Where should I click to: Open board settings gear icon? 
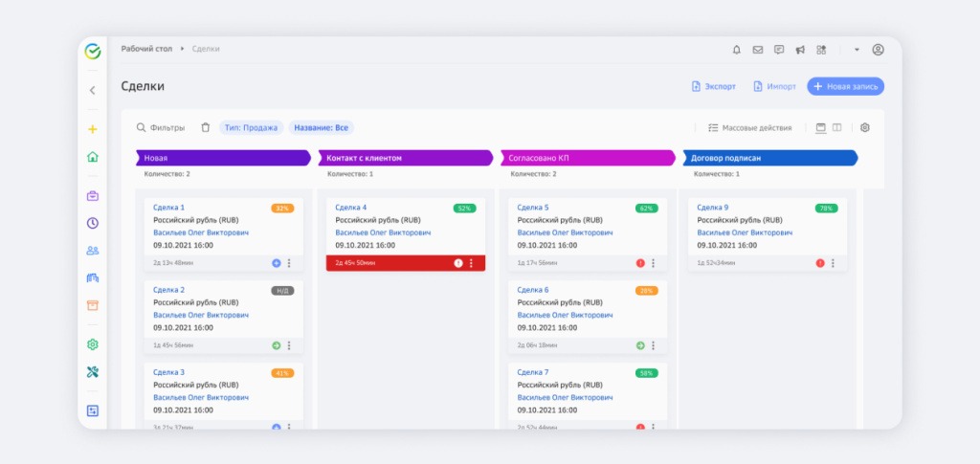tap(865, 127)
